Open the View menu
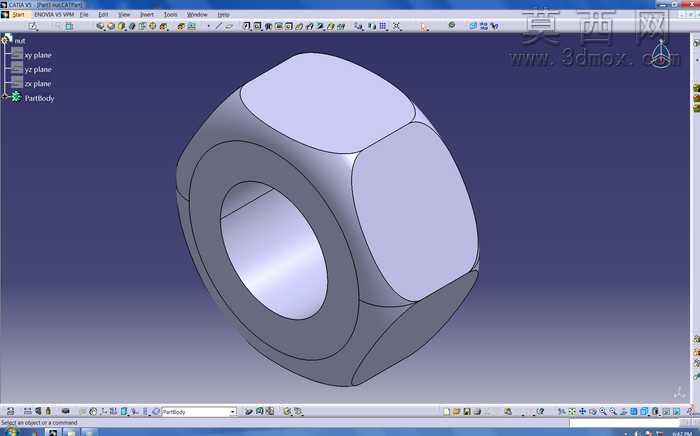Viewport: 700px width, 436px height. pyautogui.click(x=124, y=14)
